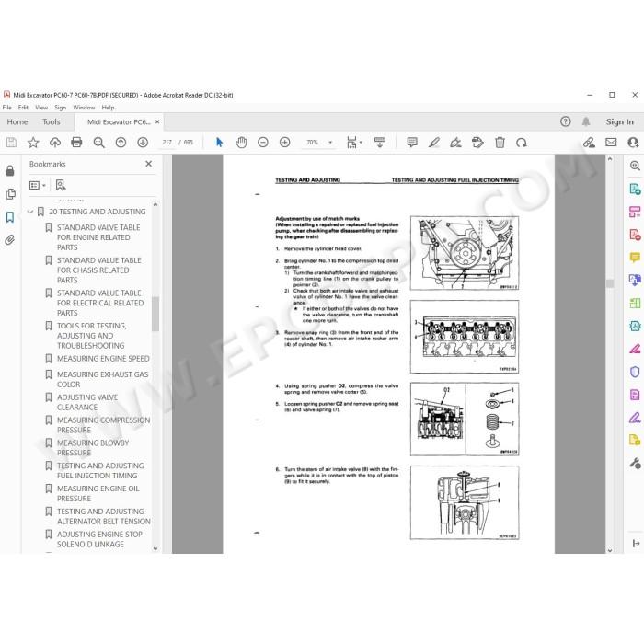The width and height of the screenshot is (644, 644).
Task: Open the Sign menu
Action: (x=61, y=108)
